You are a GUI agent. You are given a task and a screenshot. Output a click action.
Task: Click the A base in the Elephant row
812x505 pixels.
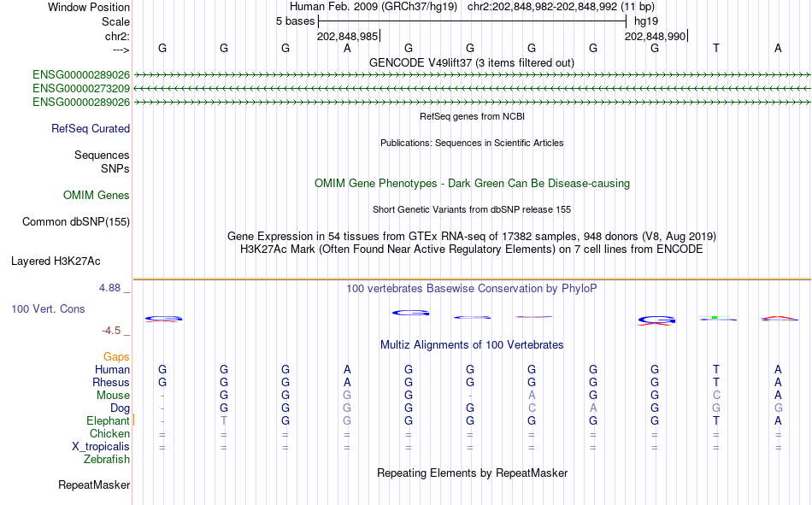pyautogui.click(x=778, y=421)
